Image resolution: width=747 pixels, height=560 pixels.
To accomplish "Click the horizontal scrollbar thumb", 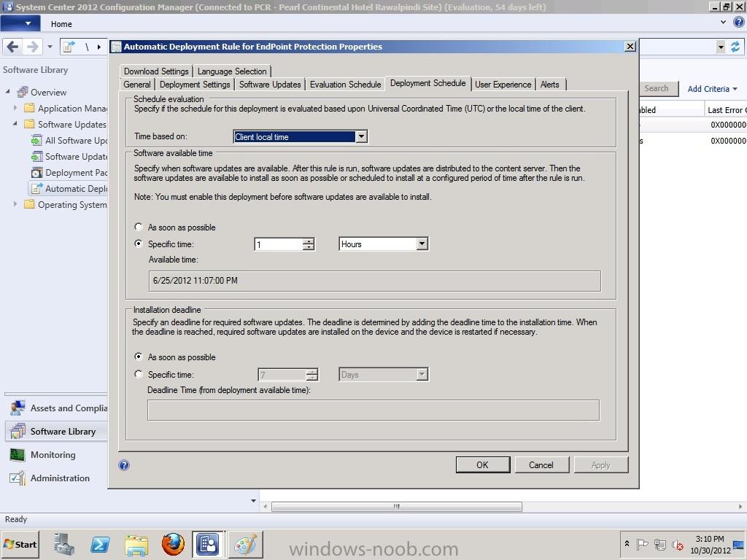I will pyautogui.click(x=396, y=507).
